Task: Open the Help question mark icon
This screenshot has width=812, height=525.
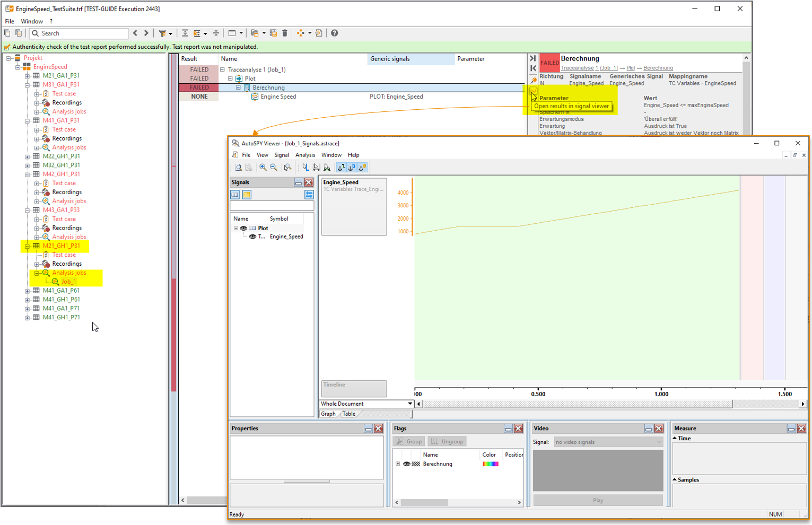Action: coord(334,33)
